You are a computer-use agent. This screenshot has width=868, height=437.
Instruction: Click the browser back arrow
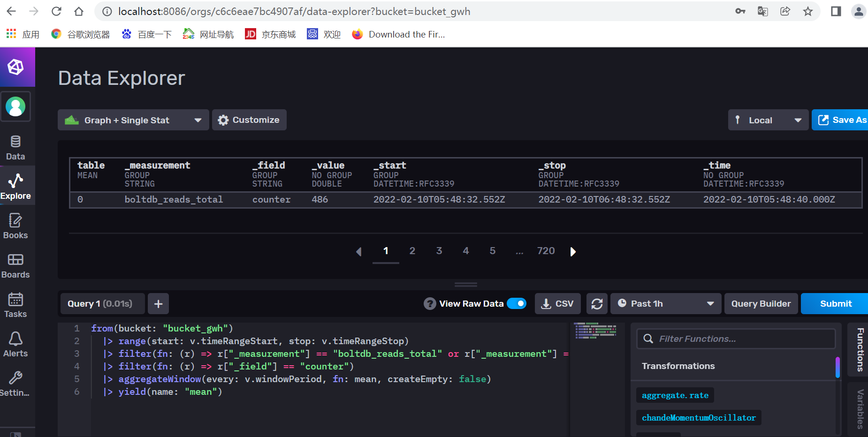[11, 11]
